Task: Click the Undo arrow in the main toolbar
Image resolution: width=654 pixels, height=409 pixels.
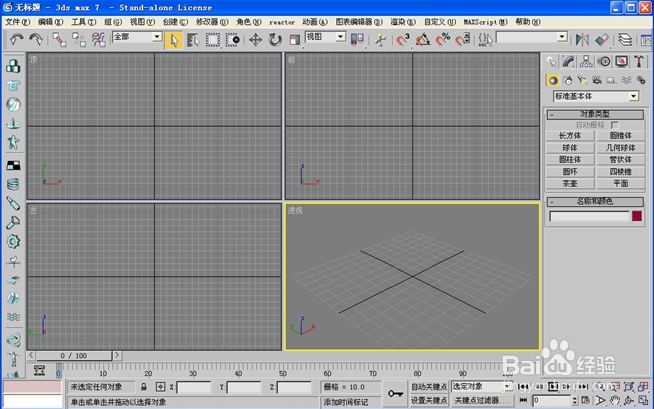Action: pos(16,40)
